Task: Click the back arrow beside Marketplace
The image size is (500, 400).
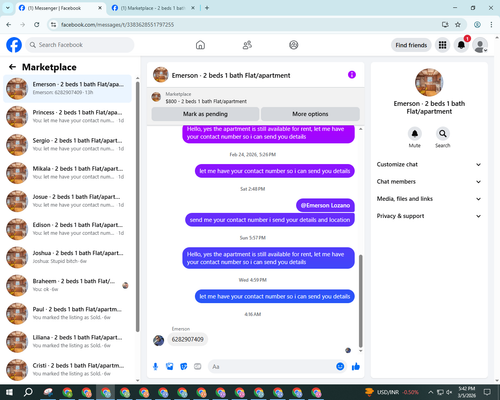Action: (x=12, y=67)
